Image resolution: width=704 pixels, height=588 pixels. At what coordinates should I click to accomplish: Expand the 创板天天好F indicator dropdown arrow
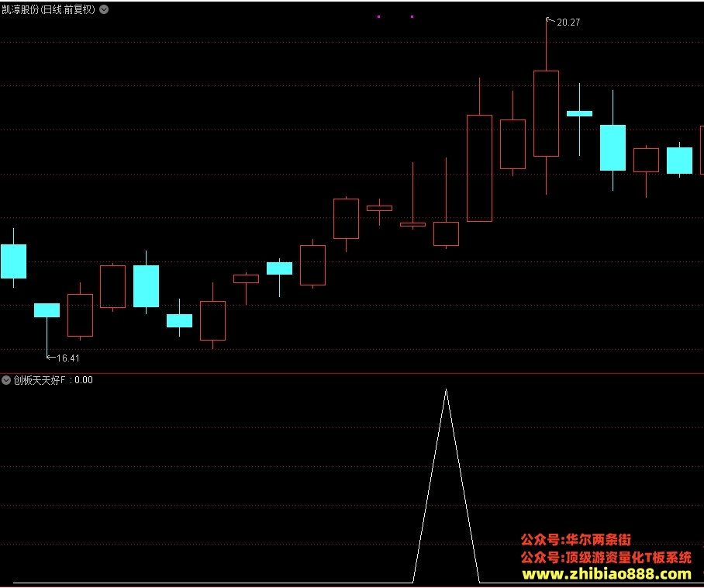pos(6,380)
